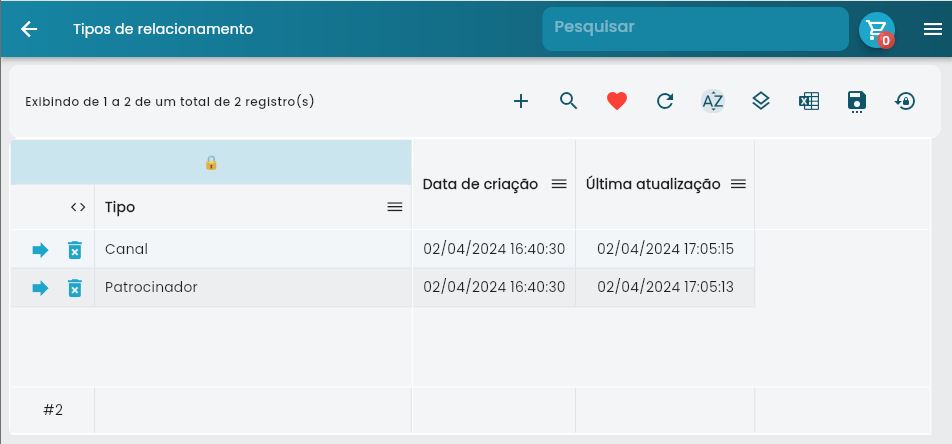Click the Pesquisar search field
Viewport: 952px width, 444px height.
coord(695,28)
